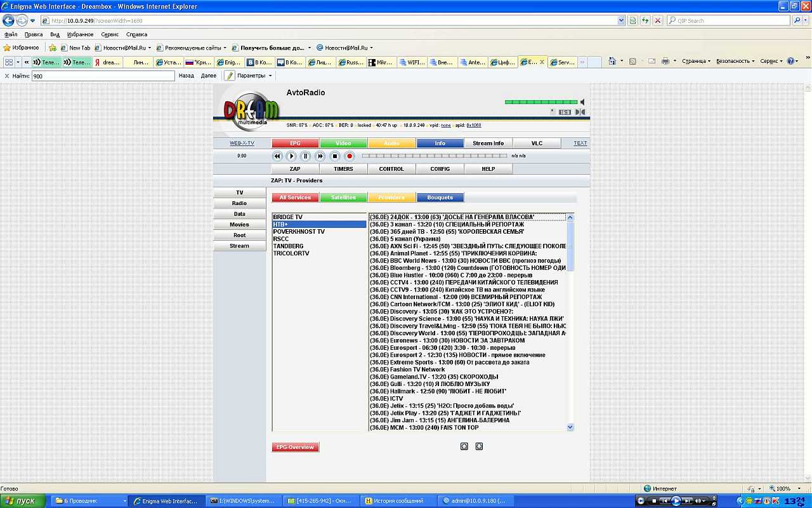Select Radio in the left sidebar

pos(240,203)
